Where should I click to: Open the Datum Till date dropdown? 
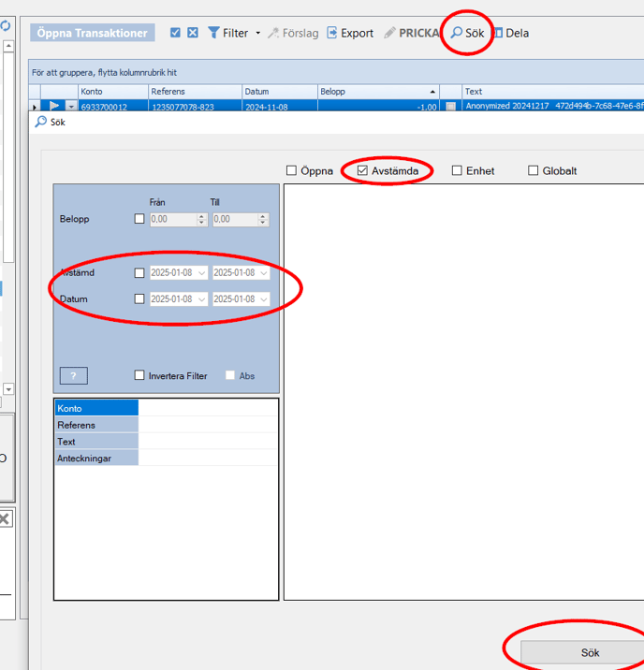(264, 299)
